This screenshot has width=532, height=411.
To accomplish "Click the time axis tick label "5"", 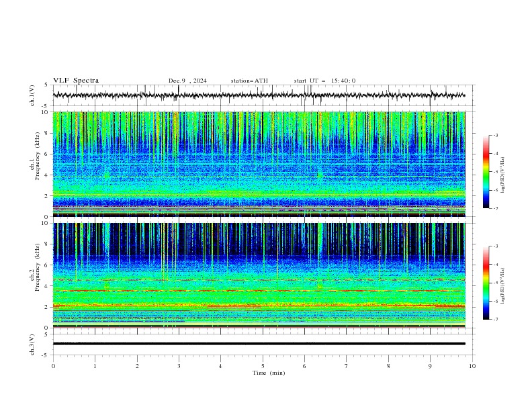I will 263,366.
